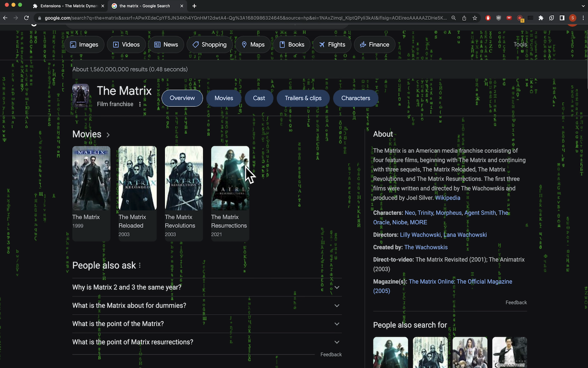Screen dimensions: 588x368
Task: Click the share page icon
Action: (464, 18)
